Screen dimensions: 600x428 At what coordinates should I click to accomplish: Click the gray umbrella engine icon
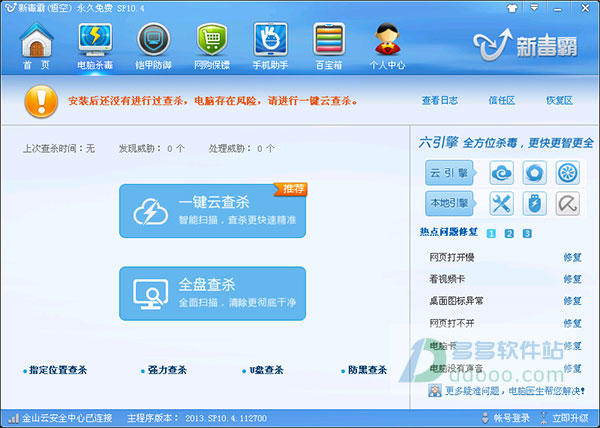[568, 203]
